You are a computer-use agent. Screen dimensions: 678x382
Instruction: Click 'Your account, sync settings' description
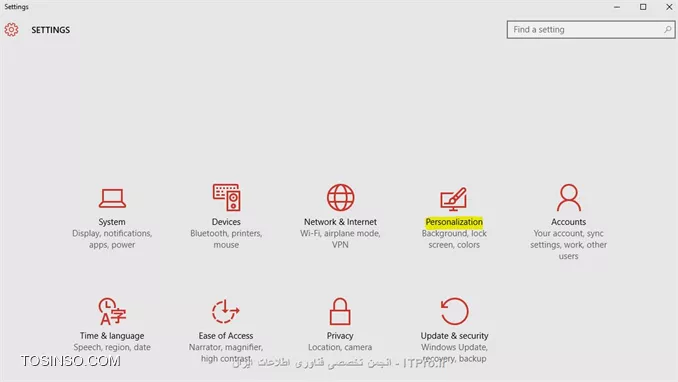[569, 244]
